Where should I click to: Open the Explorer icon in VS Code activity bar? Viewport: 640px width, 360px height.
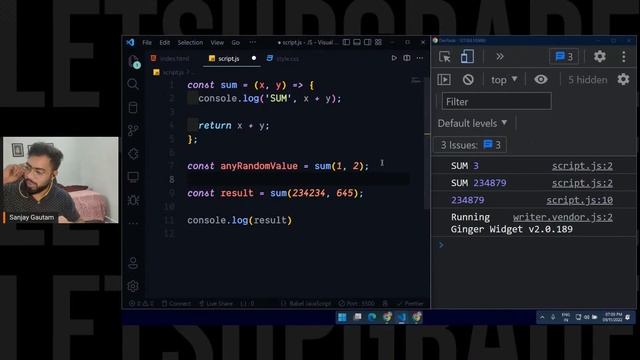point(133,62)
